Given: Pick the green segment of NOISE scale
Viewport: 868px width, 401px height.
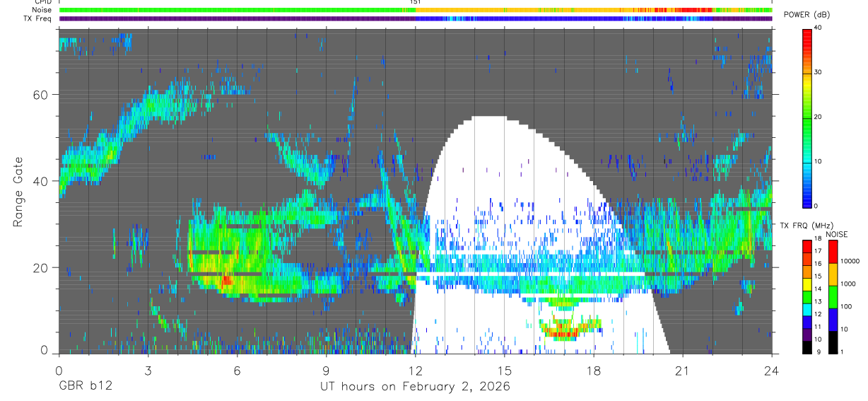Looking at the screenshot, I should 833,296.
